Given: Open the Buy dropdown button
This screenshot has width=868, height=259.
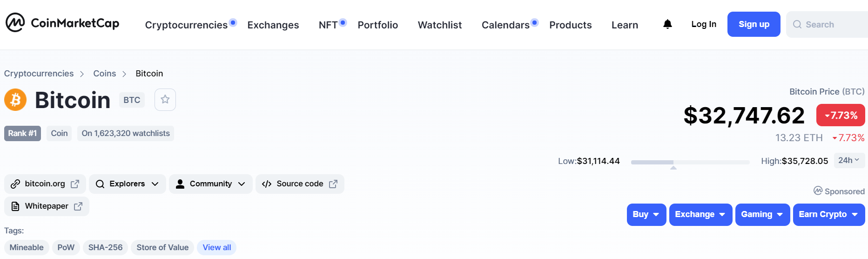Looking at the screenshot, I should coord(646,214).
